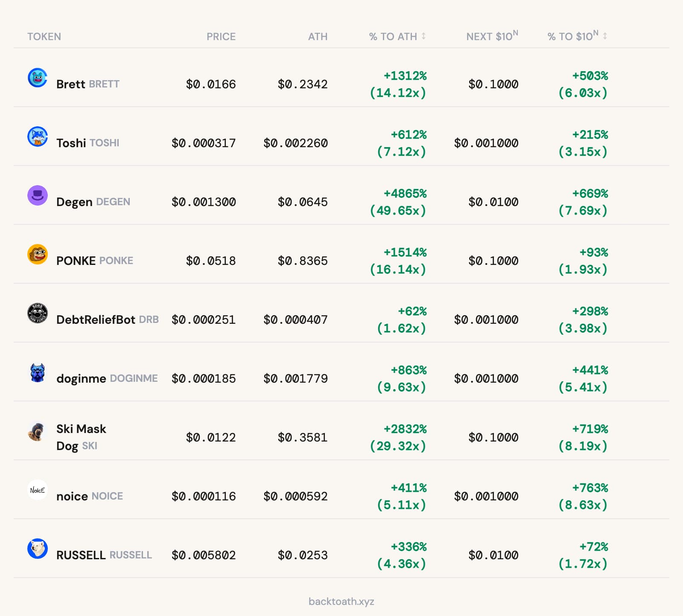Open the backtoath.xyz footer link
Viewport: 683px width, 616px height.
341,601
